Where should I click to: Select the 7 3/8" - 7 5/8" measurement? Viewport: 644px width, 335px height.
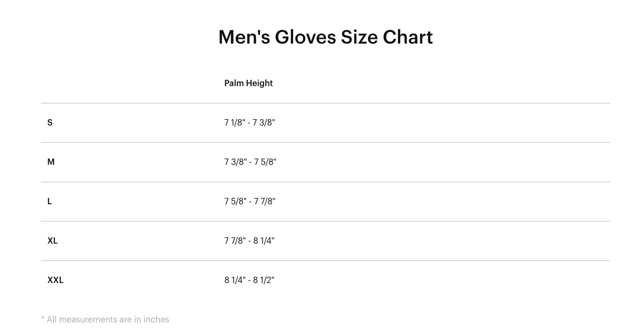pos(250,162)
